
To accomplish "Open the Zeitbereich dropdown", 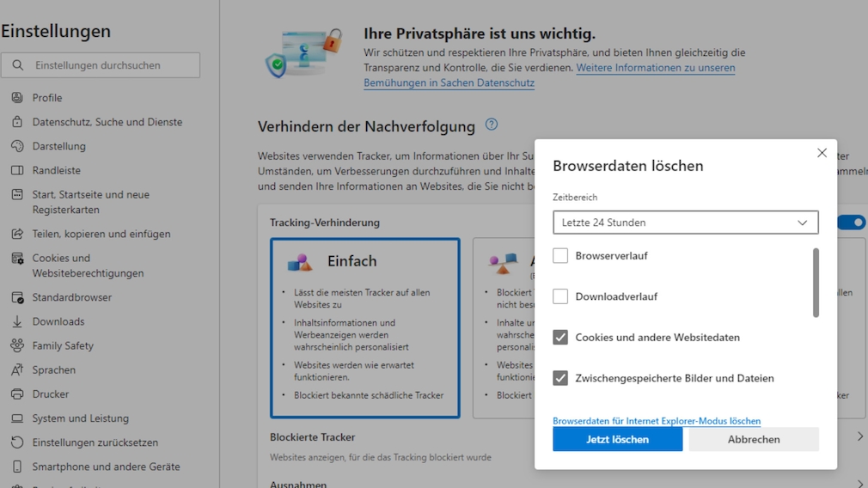I will tap(685, 223).
